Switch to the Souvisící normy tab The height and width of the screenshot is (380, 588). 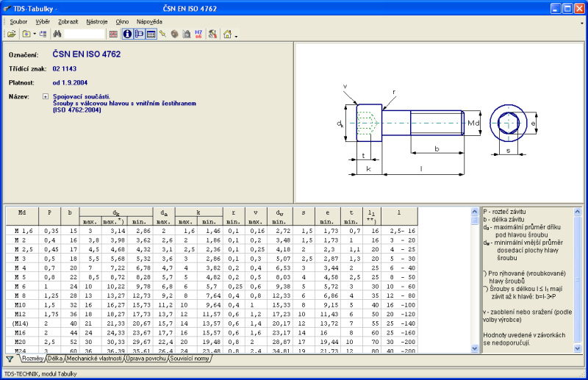pyautogui.click(x=190, y=359)
